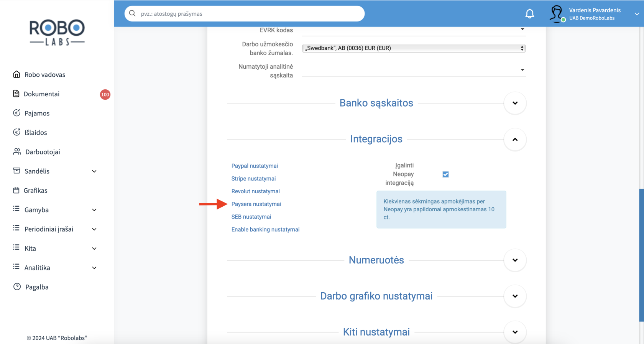Open Darbuotojai menu item
The height and width of the screenshot is (344, 644).
(x=43, y=152)
